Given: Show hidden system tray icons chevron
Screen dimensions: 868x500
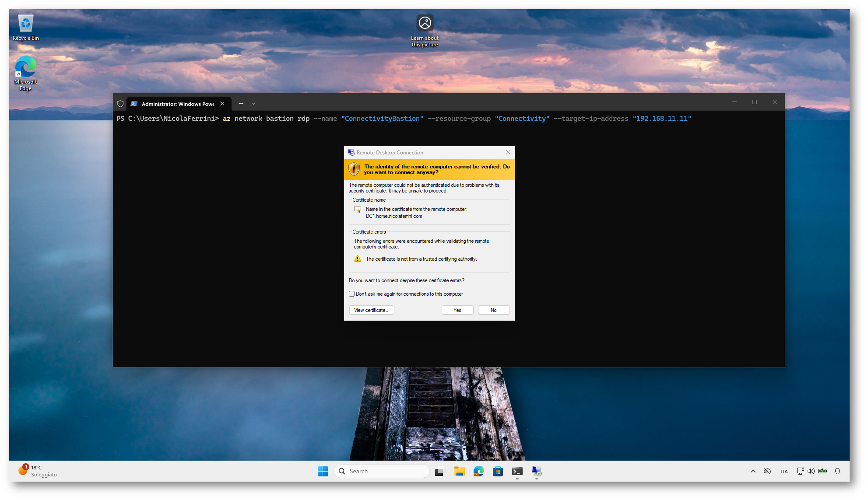Looking at the screenshot, I should 753,471.
